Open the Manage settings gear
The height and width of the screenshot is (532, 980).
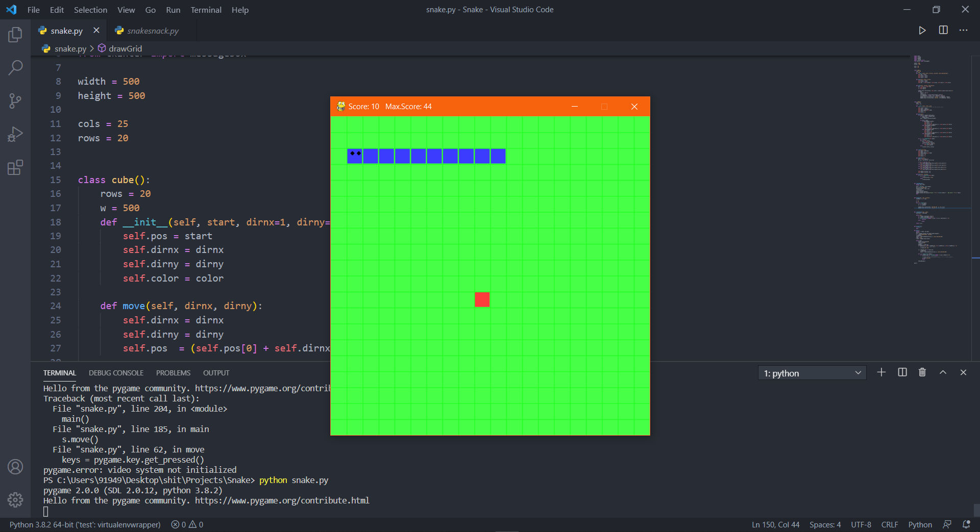coord(15,499)
